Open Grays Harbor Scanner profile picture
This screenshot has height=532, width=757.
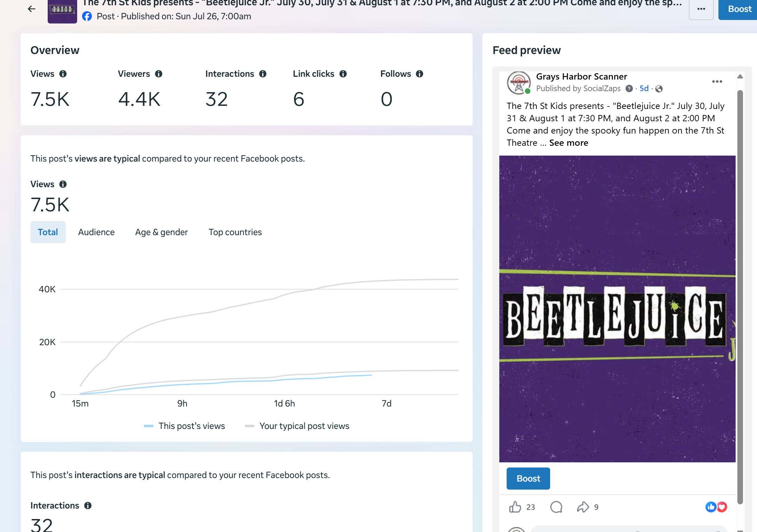point(519,83)
